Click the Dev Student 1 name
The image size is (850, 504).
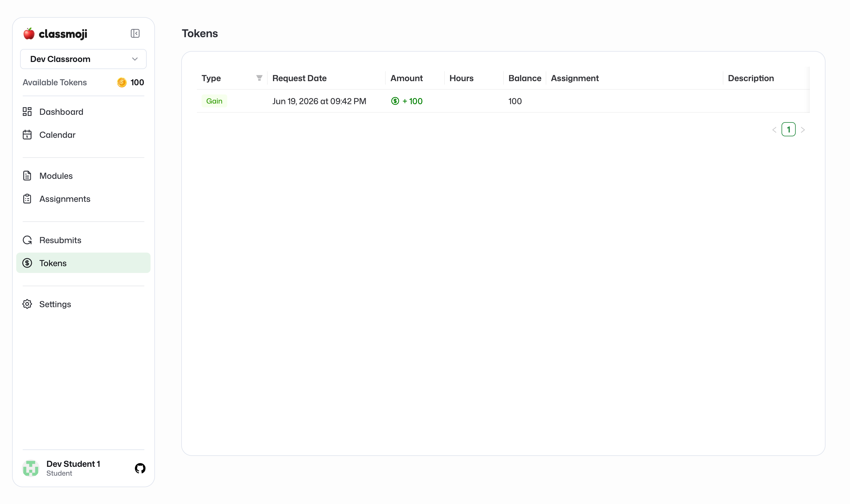73,464
